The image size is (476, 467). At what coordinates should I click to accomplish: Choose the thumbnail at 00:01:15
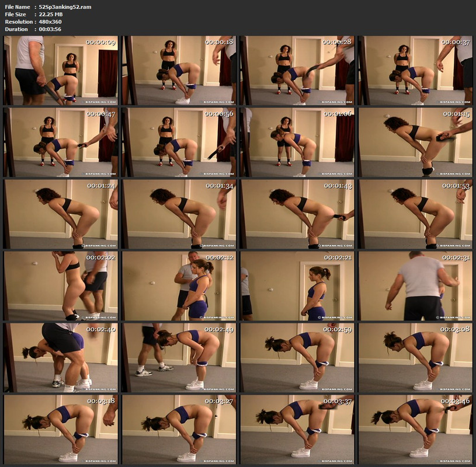point(415,142)
